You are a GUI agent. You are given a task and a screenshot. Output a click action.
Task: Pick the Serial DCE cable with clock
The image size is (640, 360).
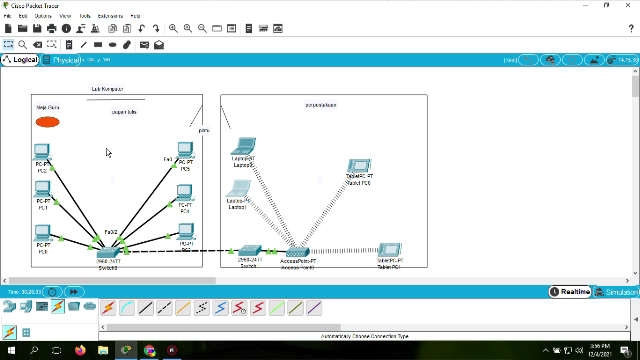[239, 308]
